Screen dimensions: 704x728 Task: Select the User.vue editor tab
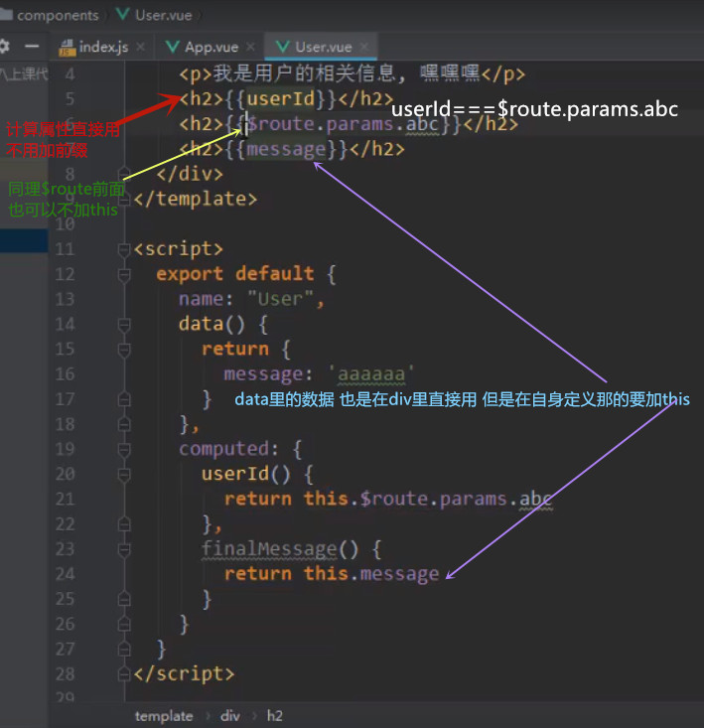(x=323, y=47)
